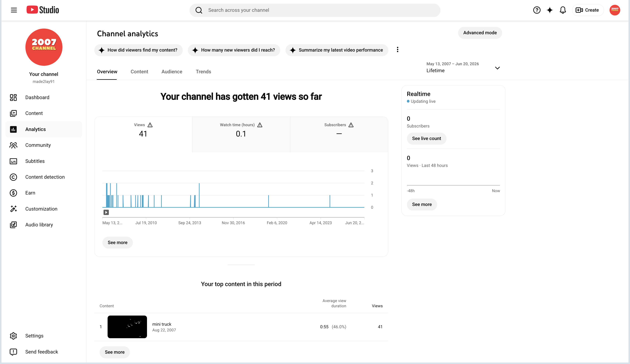The image size is (630, 364).
Task: Open Dashboard from the sidebar
Action: tap(44, 97)
